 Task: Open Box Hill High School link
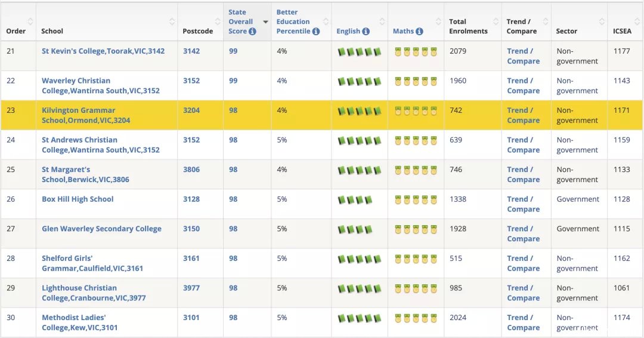click(x=78, y=199)
